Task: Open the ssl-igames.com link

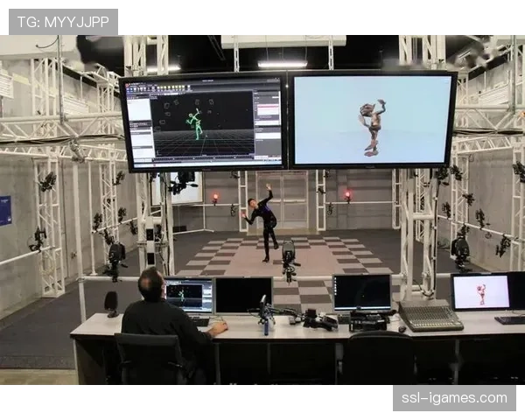Action: (x=454, y=398)
